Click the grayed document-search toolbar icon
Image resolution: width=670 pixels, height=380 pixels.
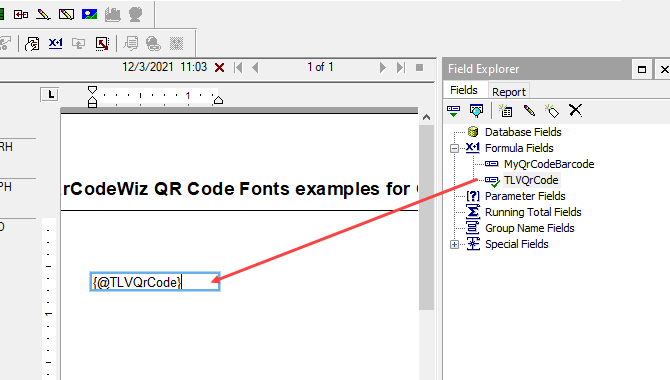tap(131, 44)
